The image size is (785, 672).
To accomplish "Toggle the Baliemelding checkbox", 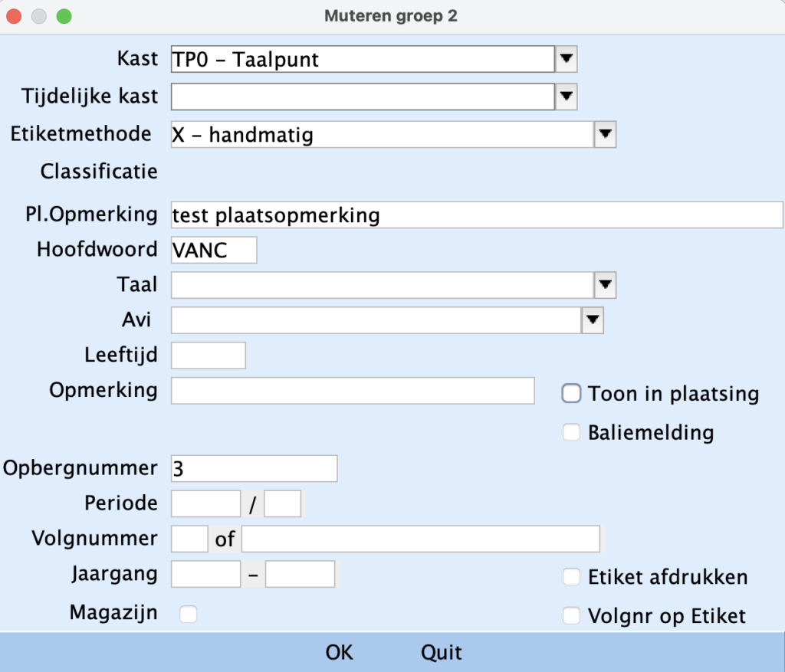I will click(x=572, y=433).
